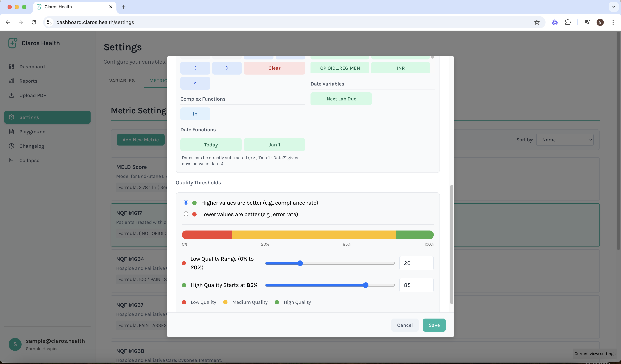Insert the Next Lab Due date variable

pos(341,99)
